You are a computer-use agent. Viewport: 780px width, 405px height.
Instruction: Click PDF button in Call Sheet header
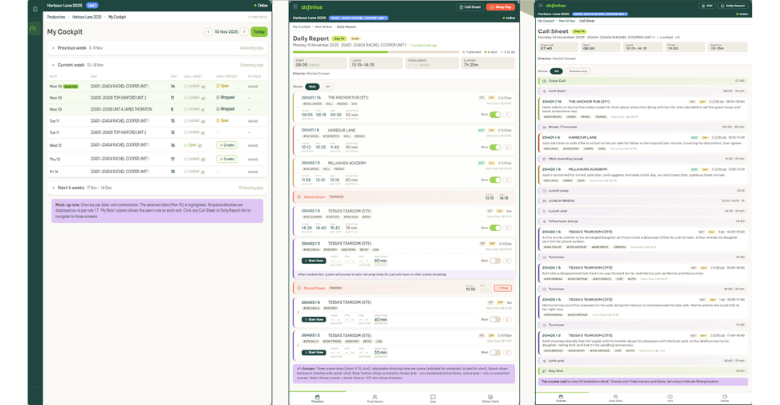(707, 5)
